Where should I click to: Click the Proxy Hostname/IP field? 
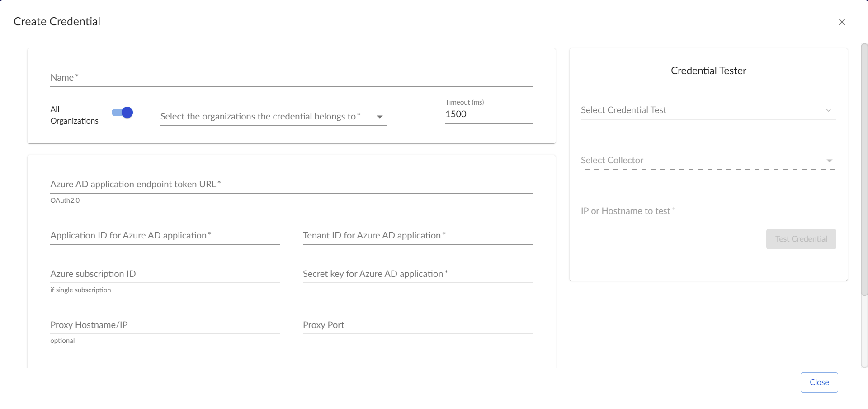[x=165, y=325]
